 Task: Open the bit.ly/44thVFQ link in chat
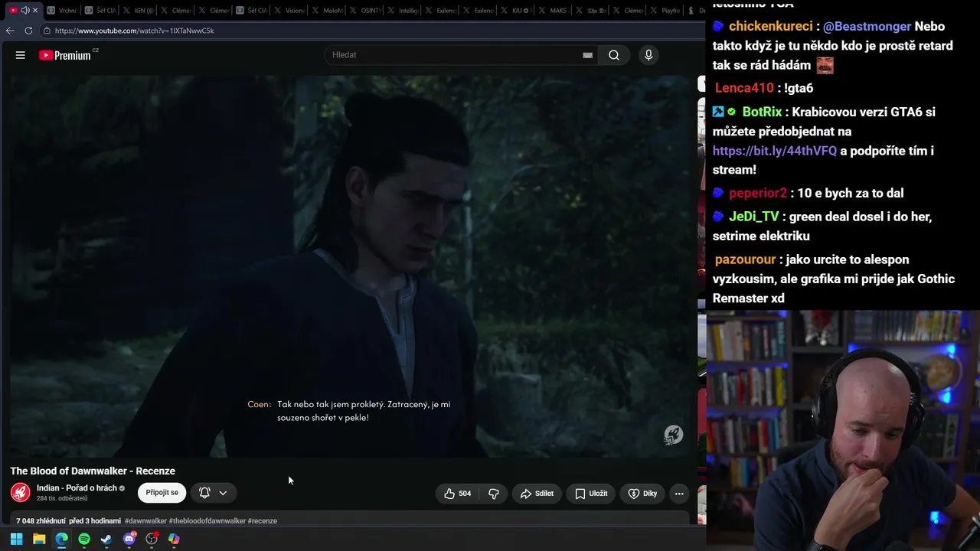point(775,151)
